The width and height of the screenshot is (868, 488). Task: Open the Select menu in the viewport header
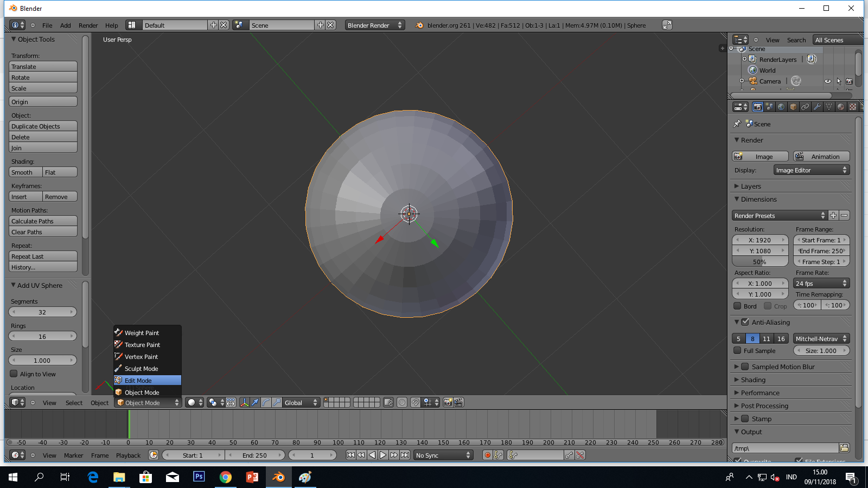[x=74, y=402]
